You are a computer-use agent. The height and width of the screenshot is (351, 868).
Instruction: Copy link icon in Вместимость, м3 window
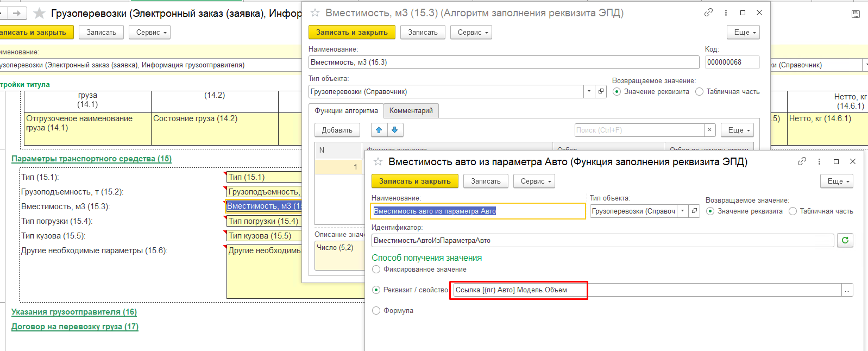click(x=708, y=12)
